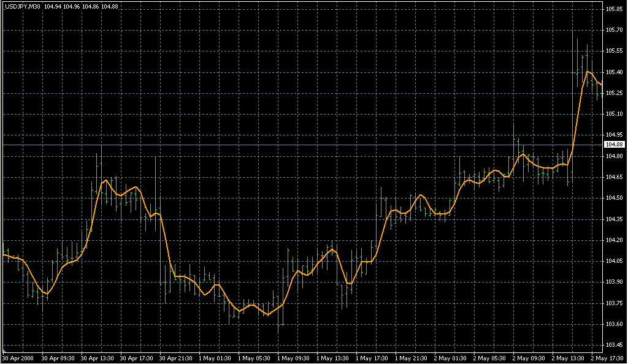Click the 105.40 price axis label
This screenshot has height=364, width=628.
[614, 72]
